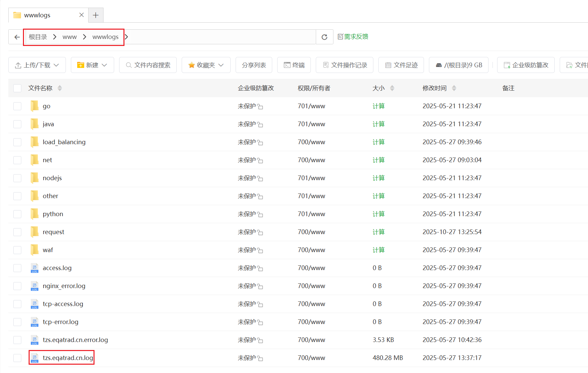Screen dimensions: 588x373
Task: Expand the favorites (收藏夹) dropdown
Action: (x=206, y=65)
